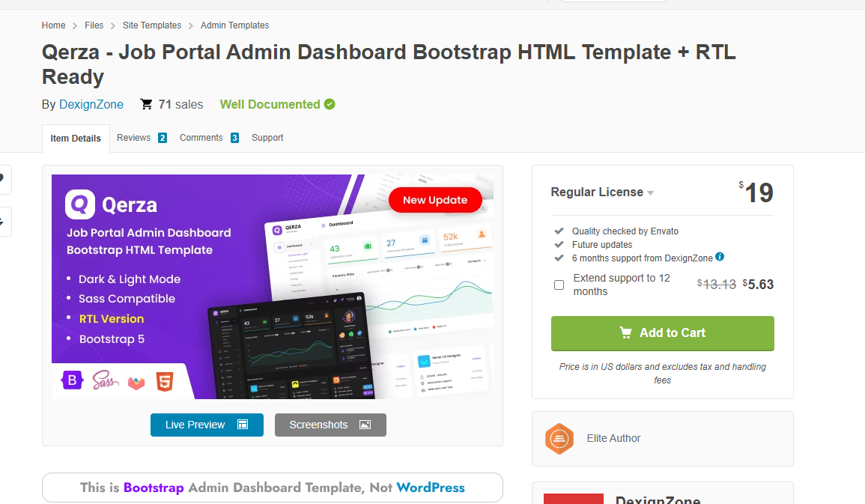Open the DexignZone author profile link
The width and height of the screenshot is (865, 504).
(91, 104)
